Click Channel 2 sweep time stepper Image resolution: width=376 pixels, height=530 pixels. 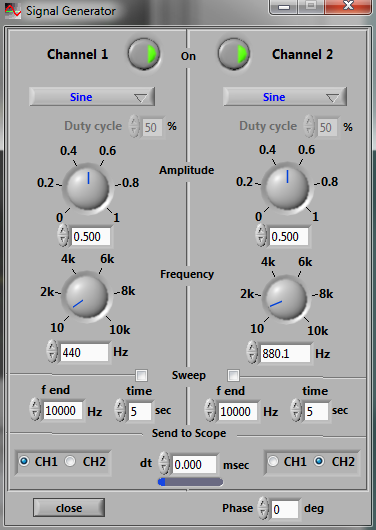click(296, 410)
